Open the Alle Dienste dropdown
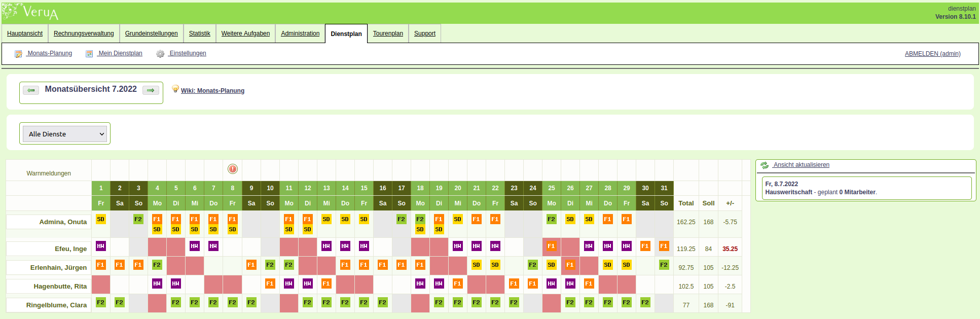980x319 pixels. (65, 134)
